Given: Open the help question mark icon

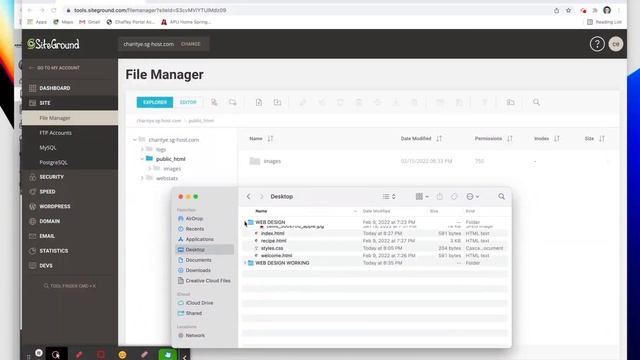Looking at the screenshot, I should click(597, 44).
